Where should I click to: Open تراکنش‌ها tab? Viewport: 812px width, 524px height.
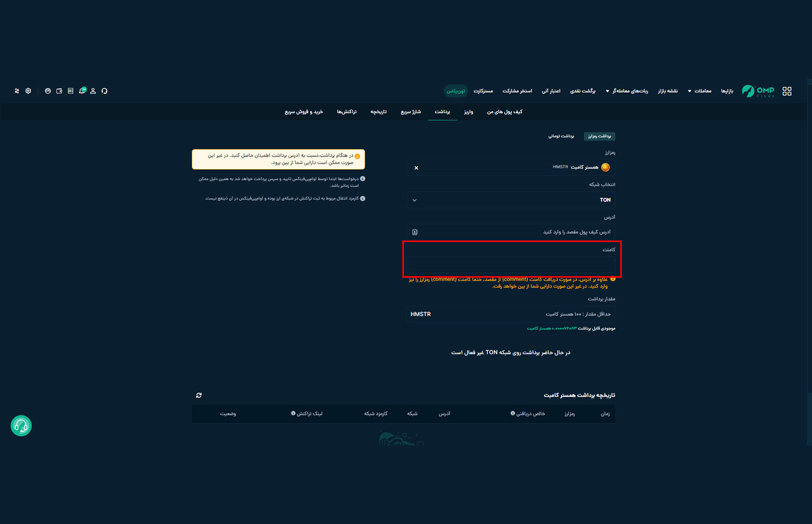tap(346, 112)
